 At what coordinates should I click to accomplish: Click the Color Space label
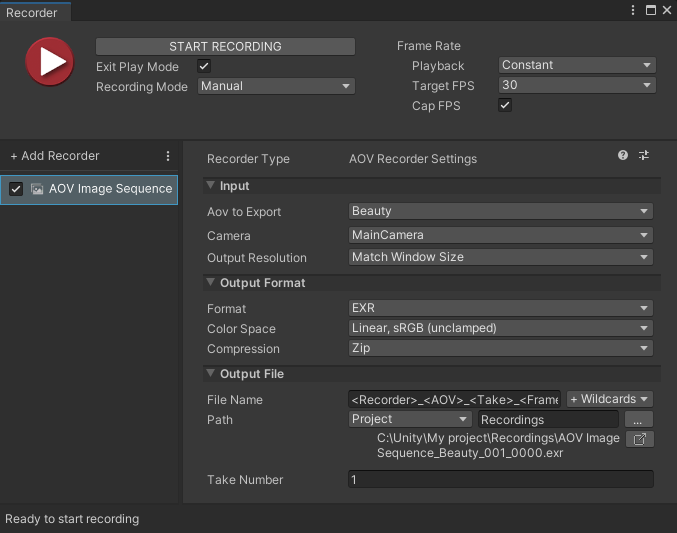241,329
